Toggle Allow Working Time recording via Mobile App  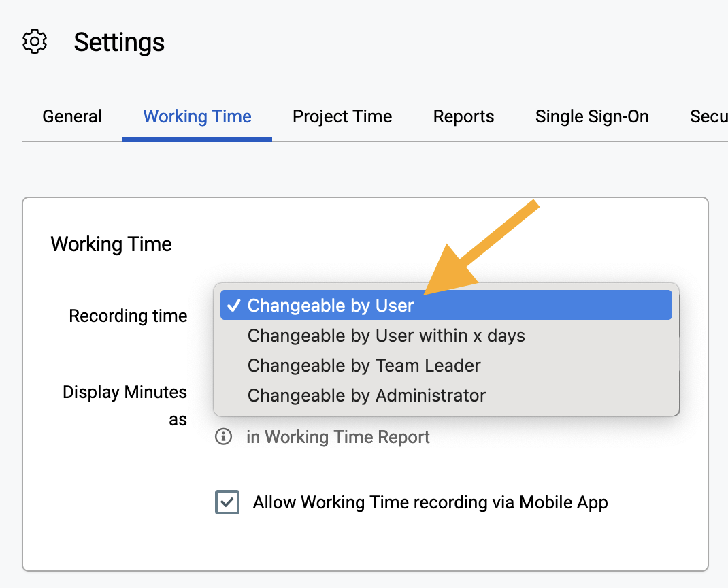[227, 502]
